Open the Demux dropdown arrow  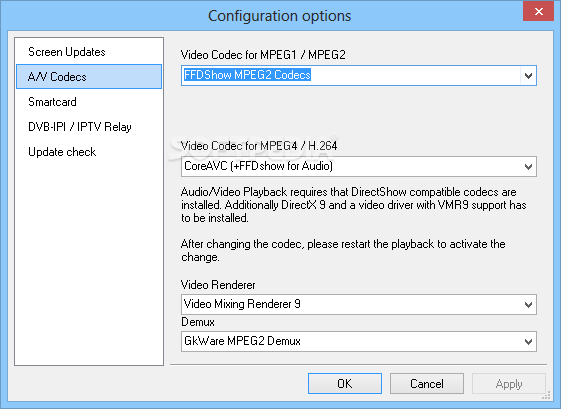(528, 341)
